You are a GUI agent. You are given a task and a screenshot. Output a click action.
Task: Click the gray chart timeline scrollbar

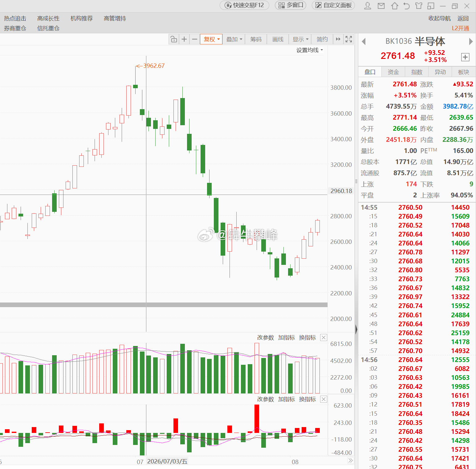point(164,305)
